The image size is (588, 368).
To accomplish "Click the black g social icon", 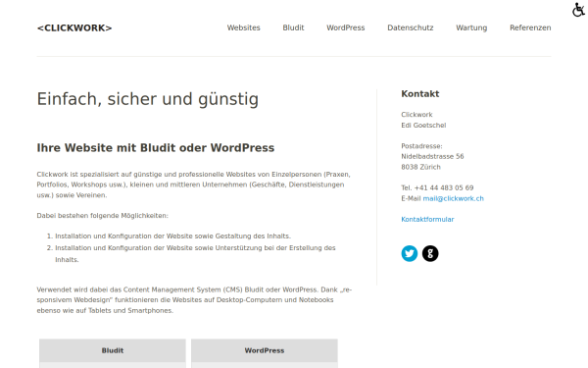I will 430,253.
